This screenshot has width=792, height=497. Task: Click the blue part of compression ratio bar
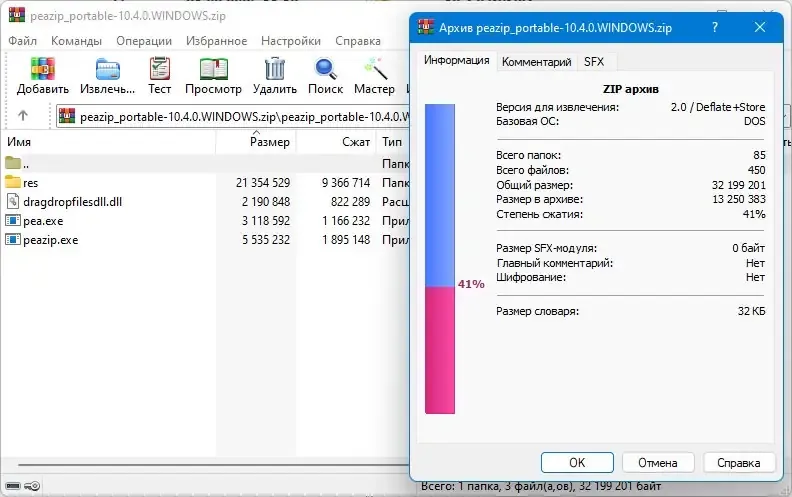pyautogui.click(x=440, y=195)
